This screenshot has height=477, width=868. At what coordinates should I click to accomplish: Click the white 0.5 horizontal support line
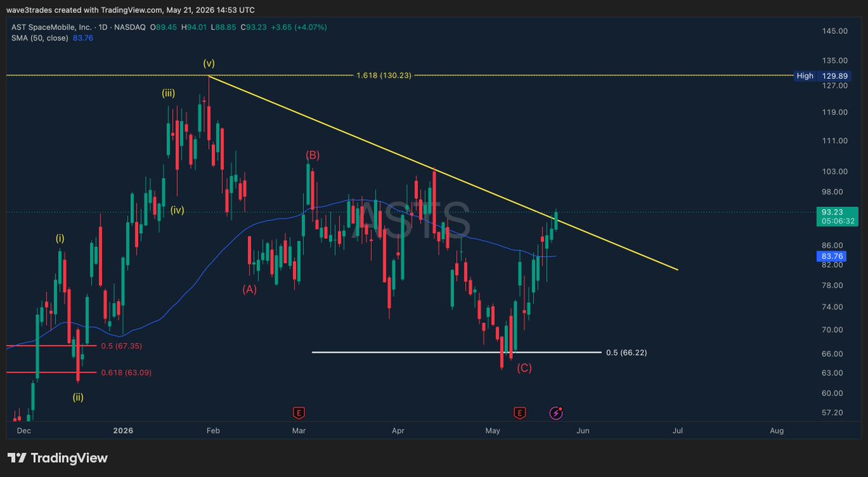(456, 353)
